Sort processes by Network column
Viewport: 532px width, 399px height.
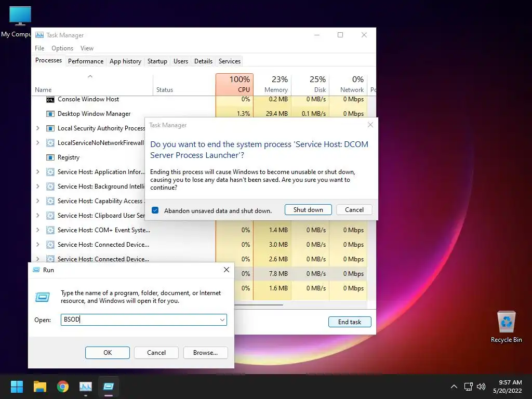pyautogui.click(x=349, y=85)
